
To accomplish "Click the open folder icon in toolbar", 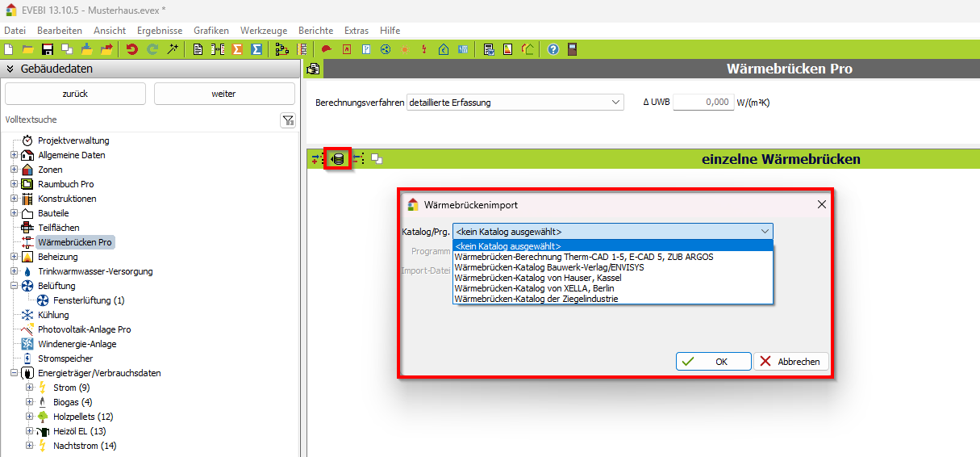I will pyautogui.click(x=27, y=49).
